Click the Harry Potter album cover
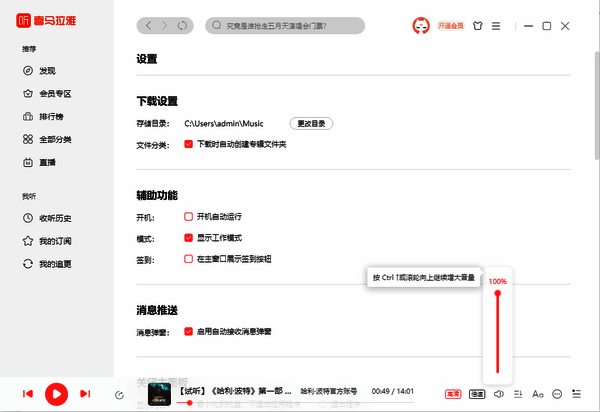The height and width of the screenshot is (412, 600). pyautogui.click(x=159, y=394)
